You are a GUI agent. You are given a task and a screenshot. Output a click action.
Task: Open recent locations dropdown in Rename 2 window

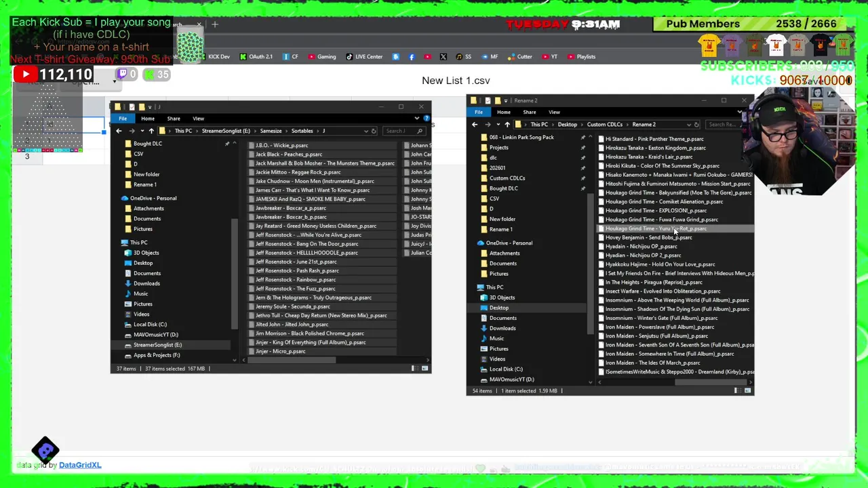pos(498,125)
